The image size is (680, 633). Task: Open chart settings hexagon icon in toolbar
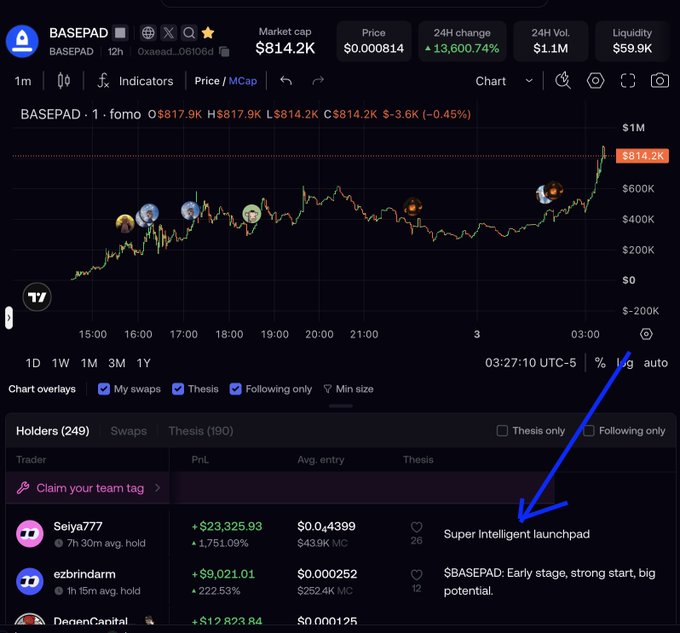point(595,81)
